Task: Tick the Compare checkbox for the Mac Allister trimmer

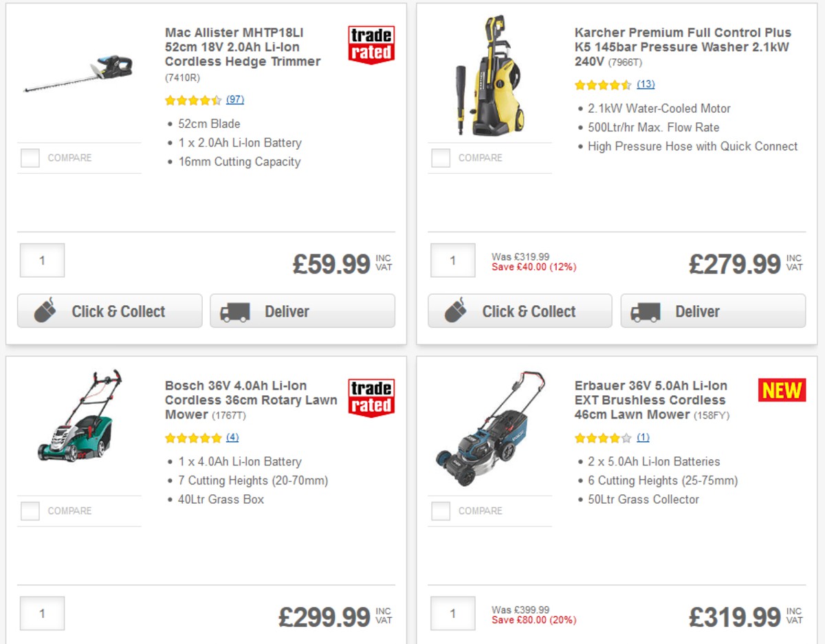Action: [30, 158]
